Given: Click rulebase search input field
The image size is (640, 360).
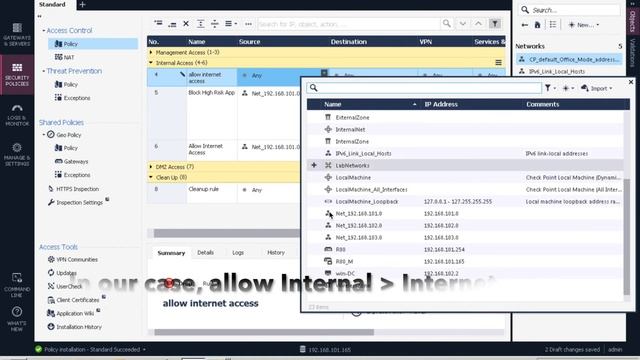Looking at the screenshot, I should pos(349,24).
